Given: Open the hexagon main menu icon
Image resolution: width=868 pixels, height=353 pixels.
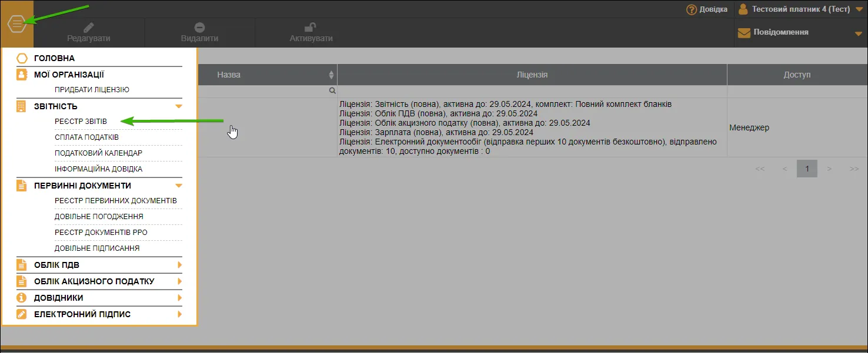Looking at the screenshot, I should click(x=17, y=24).
